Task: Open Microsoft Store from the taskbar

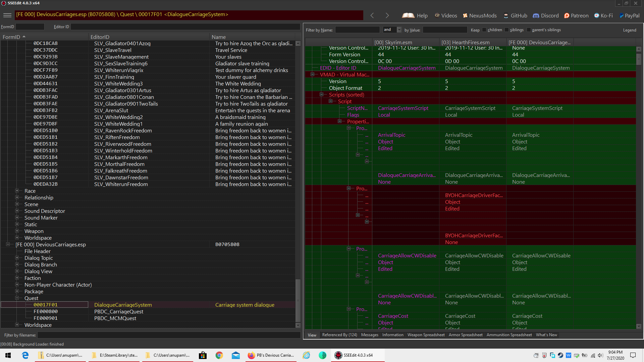Action: [203, 355]
